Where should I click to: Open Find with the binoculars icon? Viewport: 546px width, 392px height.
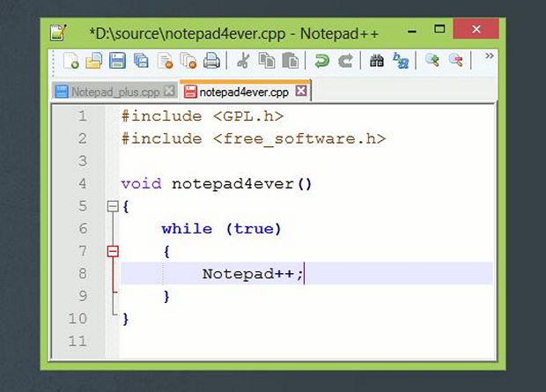[377, 61]
